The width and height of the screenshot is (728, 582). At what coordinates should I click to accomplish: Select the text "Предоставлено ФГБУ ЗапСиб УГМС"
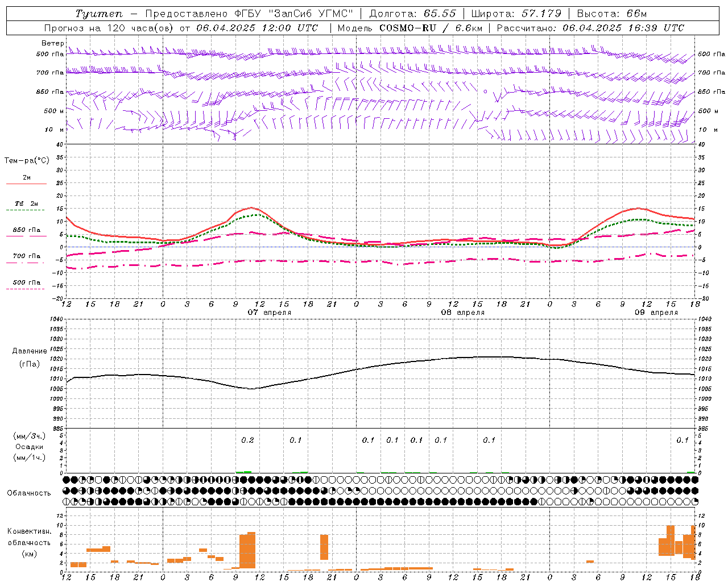249,14
